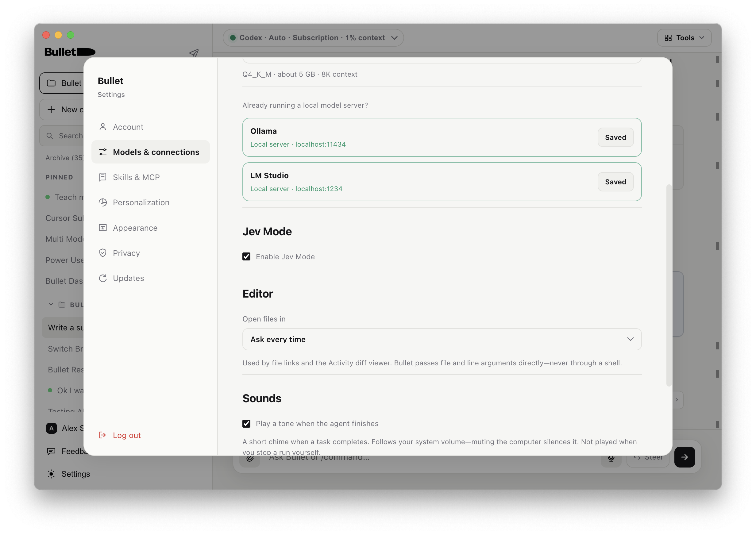Open Privacy settings

(x=151, y=253)
